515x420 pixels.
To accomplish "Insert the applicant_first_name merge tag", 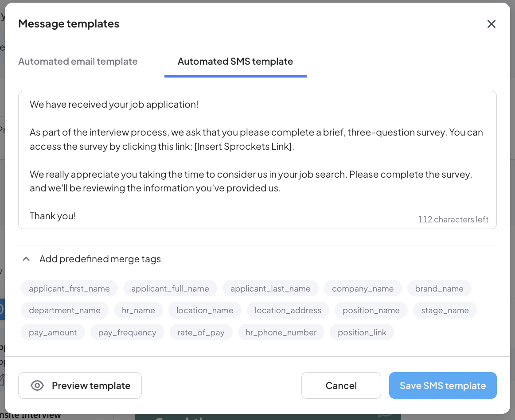I will (69, 288).
